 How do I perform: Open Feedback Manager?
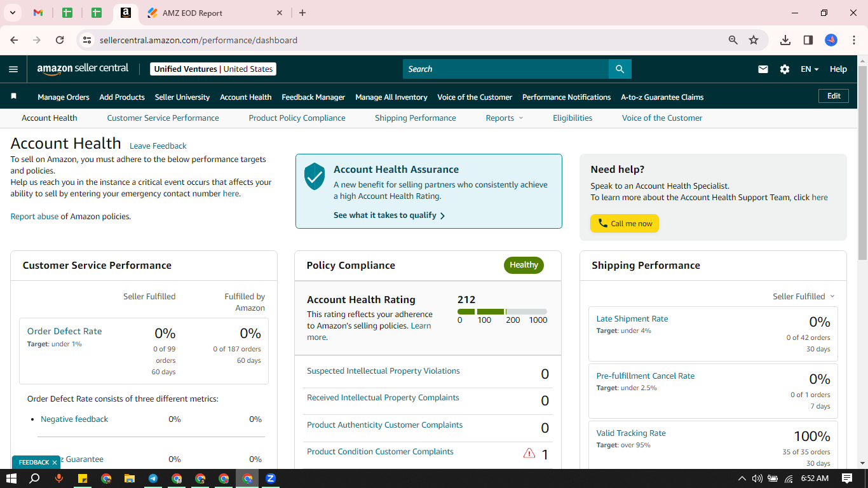[x=313, y=97]
